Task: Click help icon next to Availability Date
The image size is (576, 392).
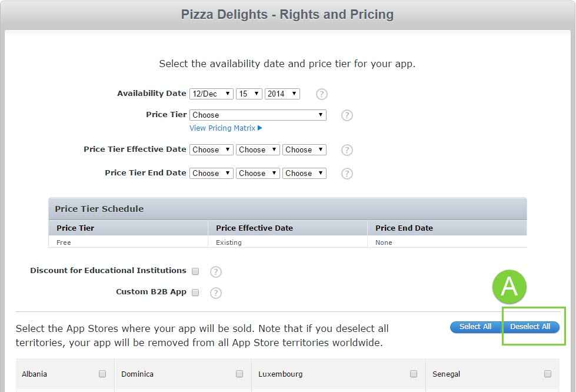Action: pos(321,94)
